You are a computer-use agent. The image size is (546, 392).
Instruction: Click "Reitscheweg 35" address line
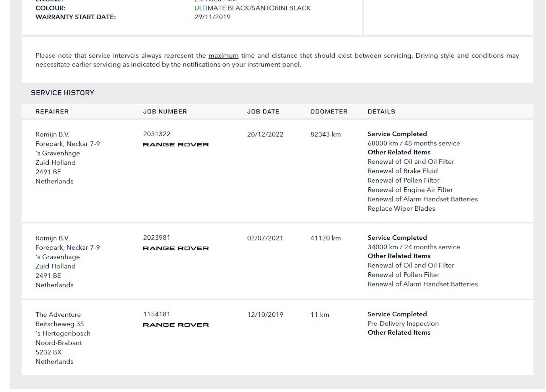tap(60, 324)
